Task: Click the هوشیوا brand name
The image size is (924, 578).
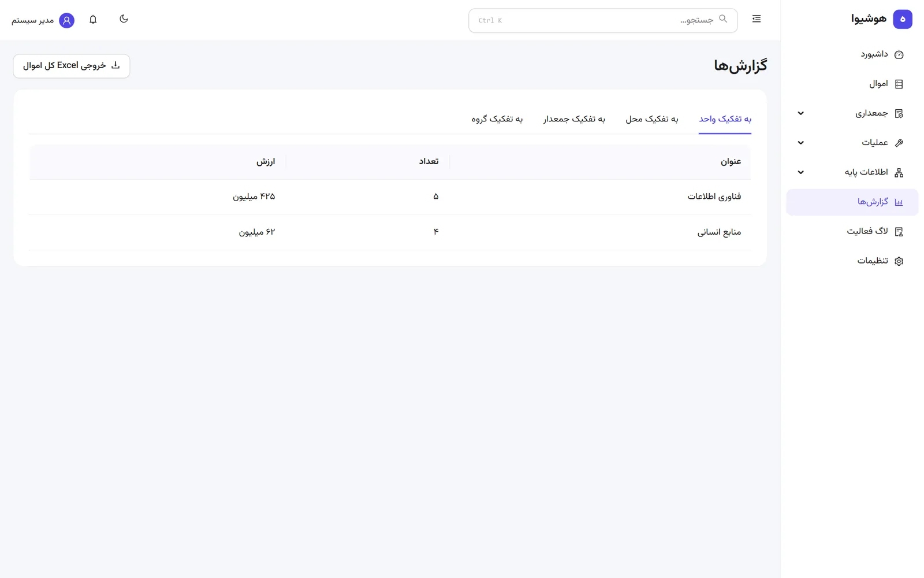Action: pyautogui.click(x=869, y=19)
